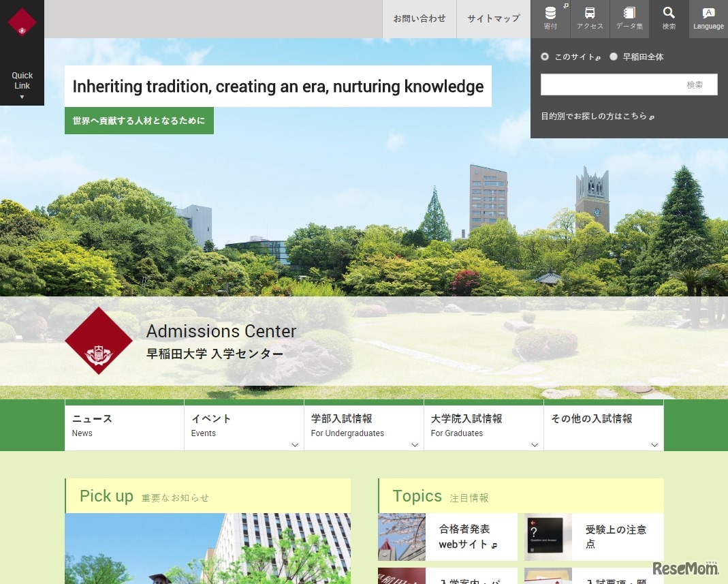728x584 pixels.
Task: Click the small red Quick Link logo
Action: point(22,21)
